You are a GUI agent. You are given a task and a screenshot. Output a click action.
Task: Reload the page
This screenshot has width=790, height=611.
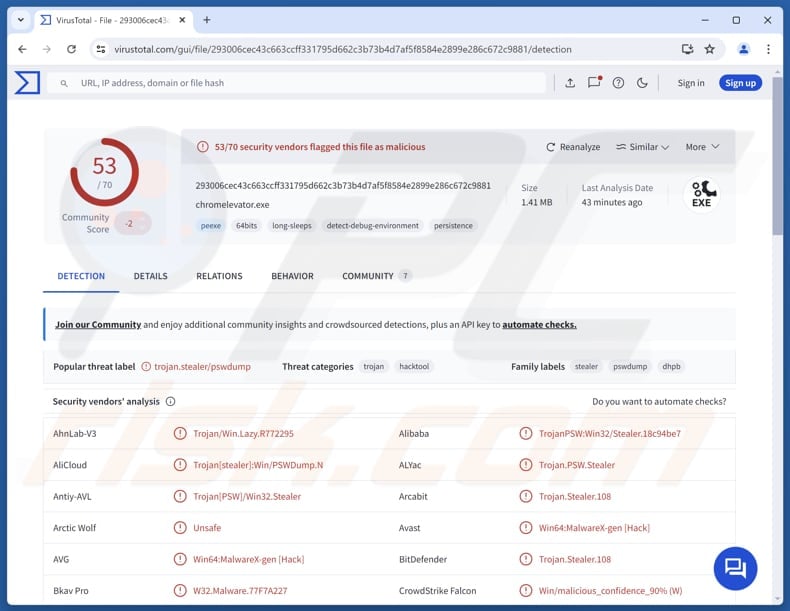click(x=72, y=49)
